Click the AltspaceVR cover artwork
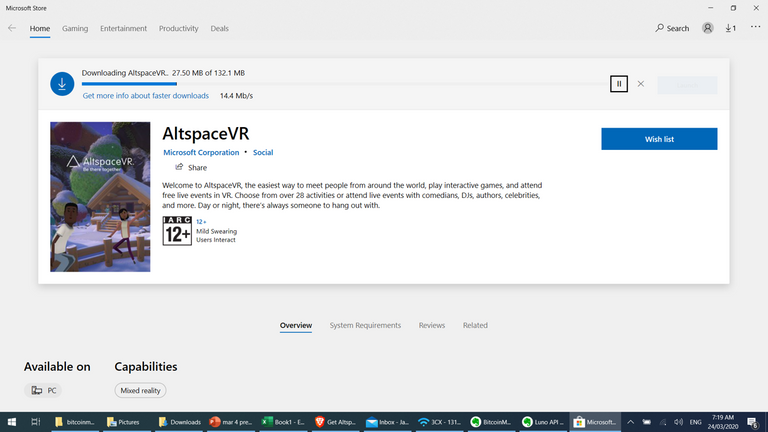The image size is (768, 432). click(x=100, y=197)
